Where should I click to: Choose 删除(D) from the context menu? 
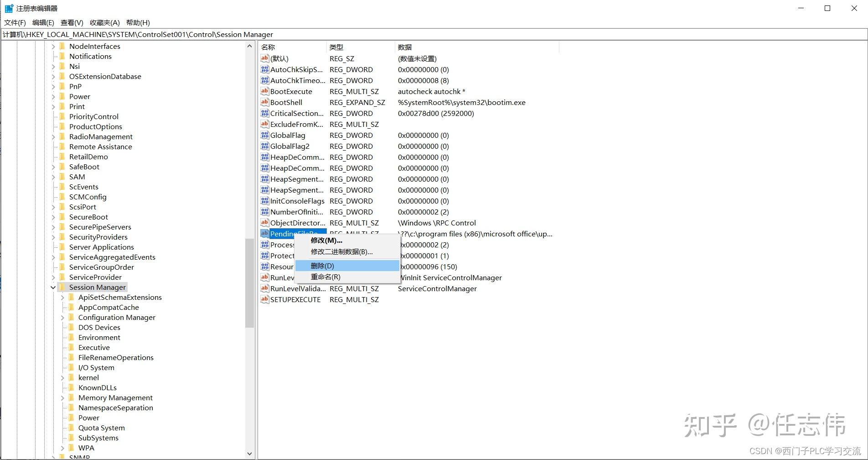tap(322, 265)
